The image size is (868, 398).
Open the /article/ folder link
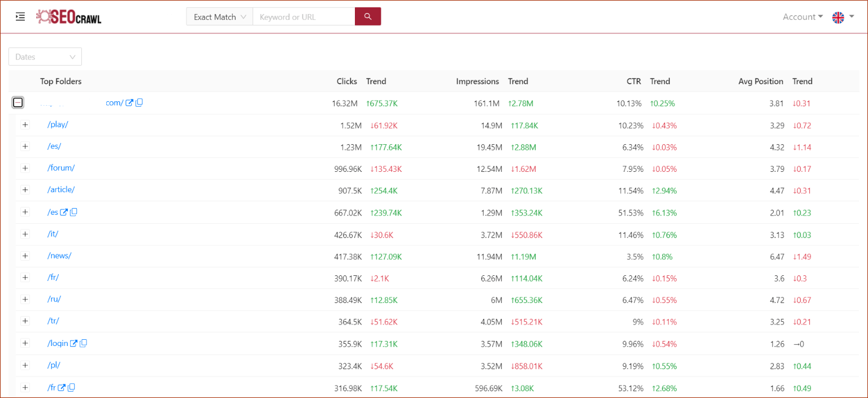click(x=61, y=189)
